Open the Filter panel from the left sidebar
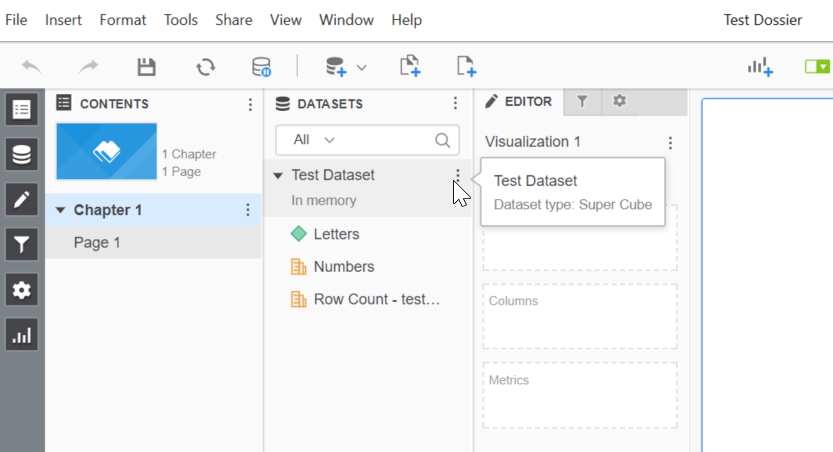Viewport: 833px width, 452px height. [x=22, y=242]
